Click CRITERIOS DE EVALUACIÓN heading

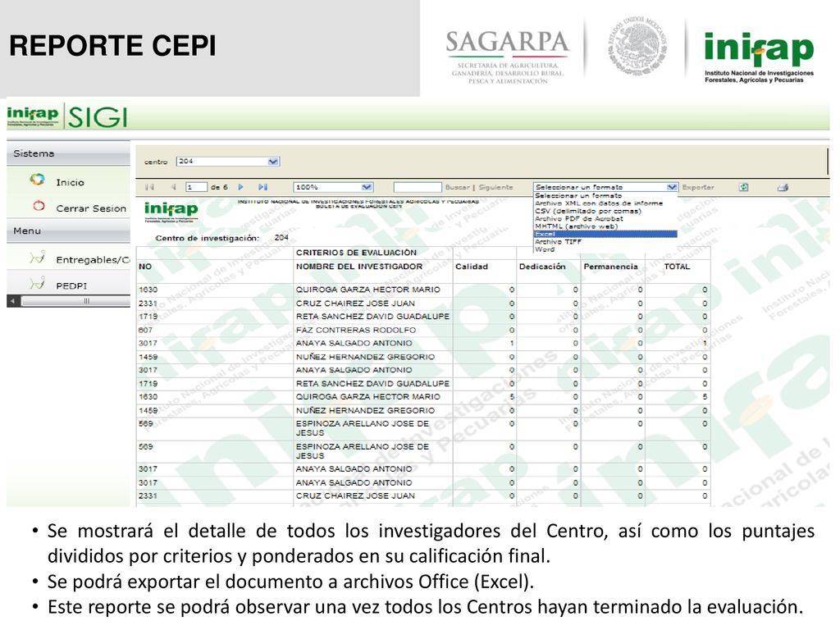click(x=356, y=253)
